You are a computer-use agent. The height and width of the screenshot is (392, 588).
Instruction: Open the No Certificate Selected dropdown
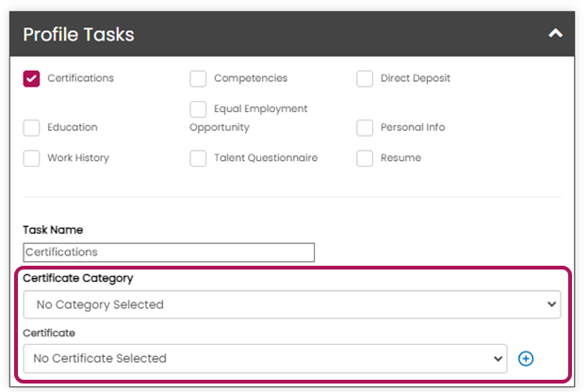click(265, 358)
